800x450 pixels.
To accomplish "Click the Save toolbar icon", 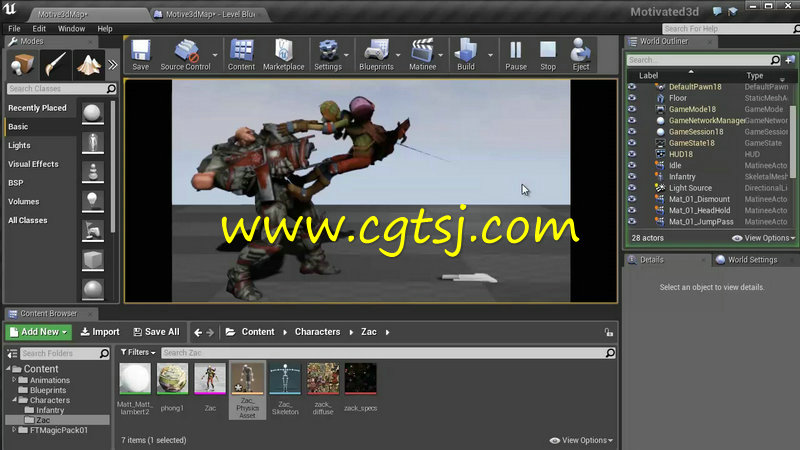I will click(140, 54).
